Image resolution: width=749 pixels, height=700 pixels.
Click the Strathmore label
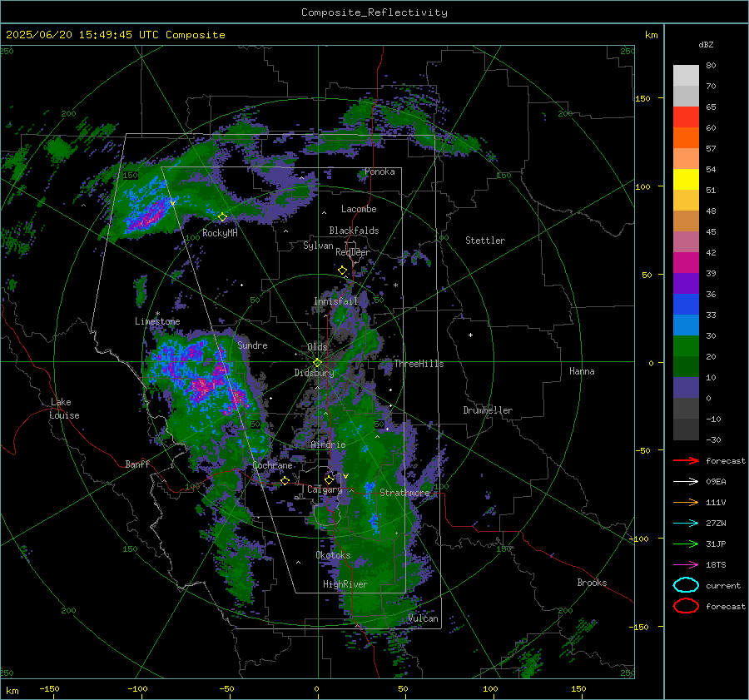[x=404, y=493]
